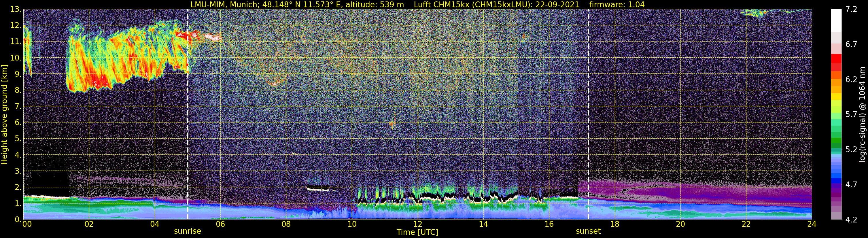Click the 'log(rc-signal) @ 1064 nm' colorbar label
Screen dimensions: 868x238
(862, 115)
